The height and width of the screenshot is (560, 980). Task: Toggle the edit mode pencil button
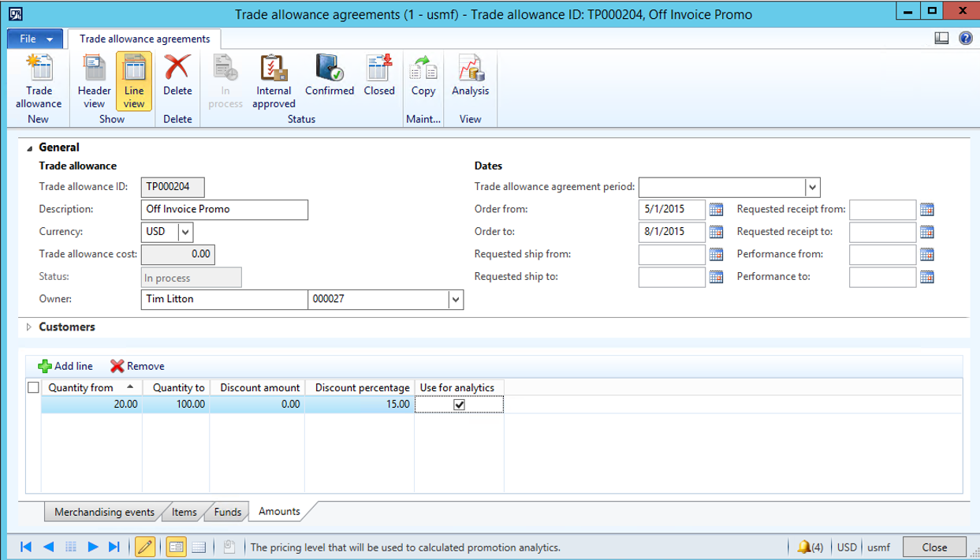tap(145, 547)
